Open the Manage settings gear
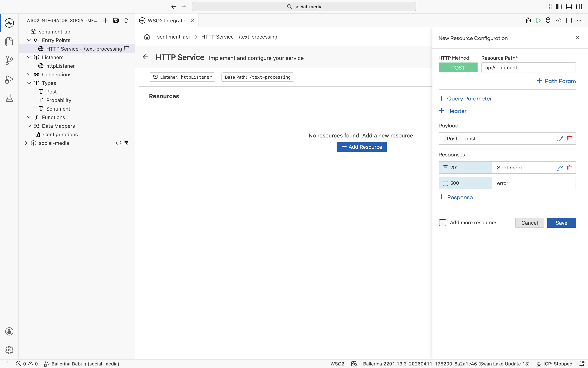Viewport: 588px width, 368px height. pos(9,350)
